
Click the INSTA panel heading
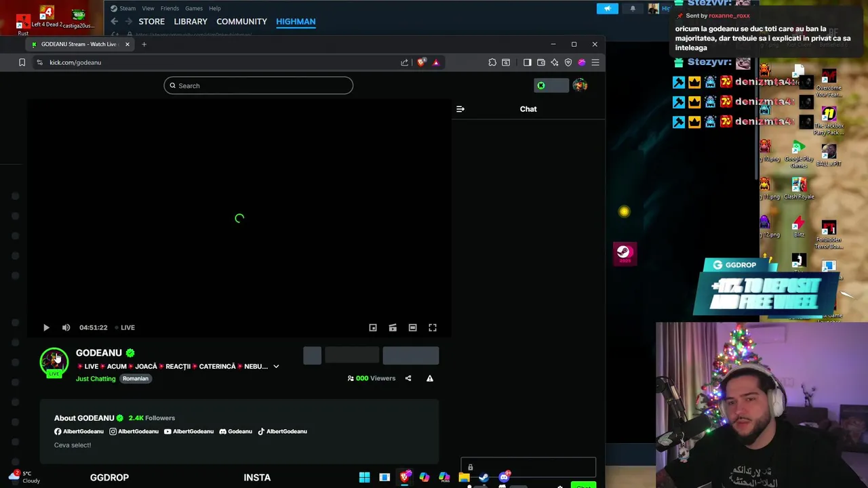[257, 477]
